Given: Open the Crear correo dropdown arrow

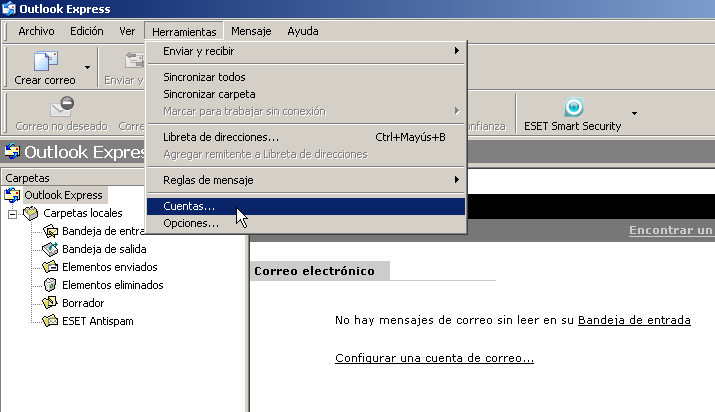Looking at the screenshot, I should 87,67.
